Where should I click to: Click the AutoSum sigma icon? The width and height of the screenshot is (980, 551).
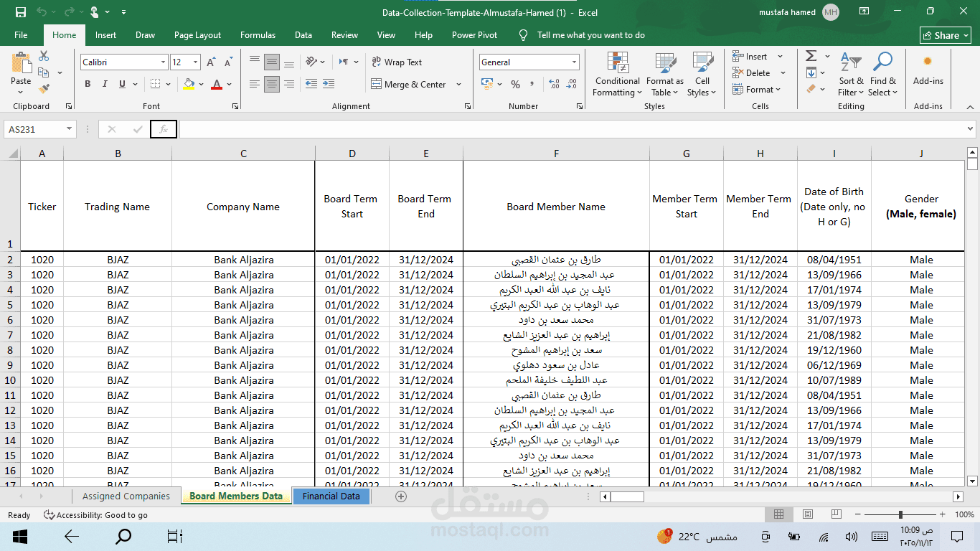[811, 56]
